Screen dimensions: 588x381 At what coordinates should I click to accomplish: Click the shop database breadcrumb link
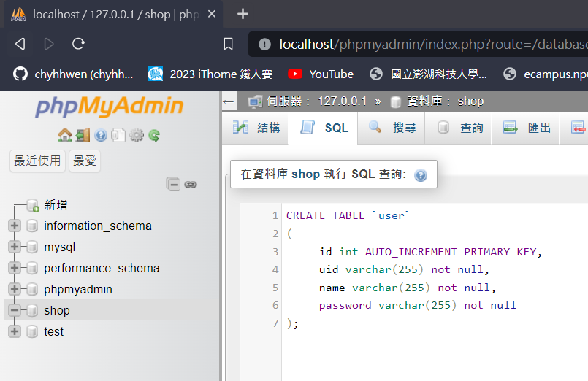click(x=470, y=101)
